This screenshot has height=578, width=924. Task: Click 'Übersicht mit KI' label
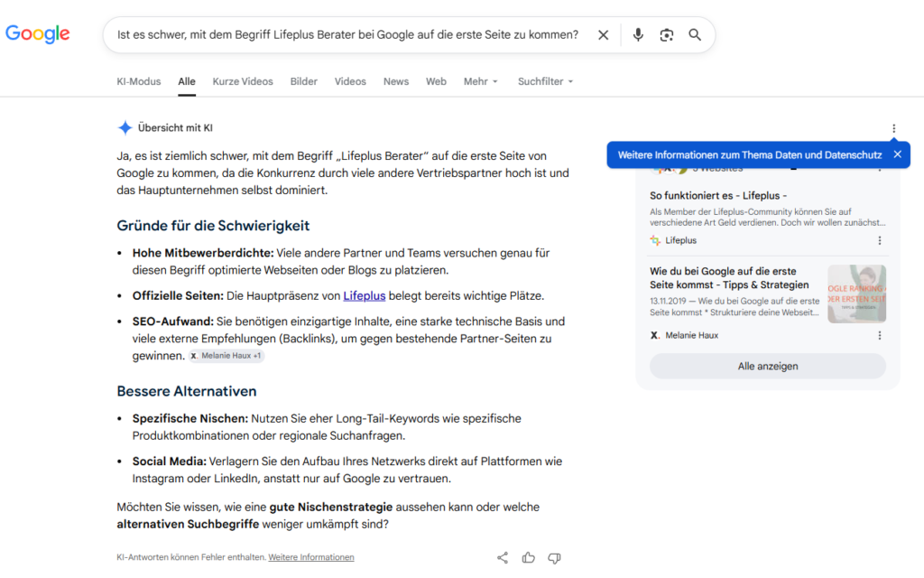[175, 127]
